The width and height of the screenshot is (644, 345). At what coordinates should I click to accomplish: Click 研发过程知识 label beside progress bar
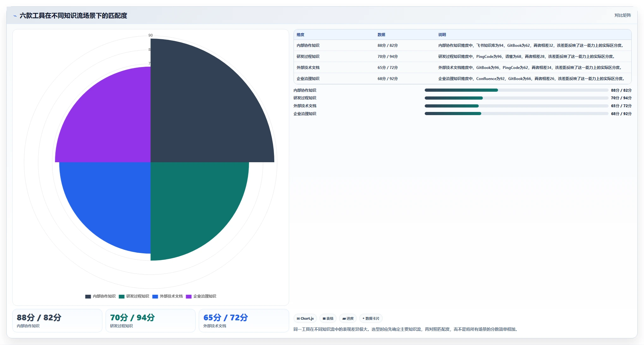click(x=305, y=98)
